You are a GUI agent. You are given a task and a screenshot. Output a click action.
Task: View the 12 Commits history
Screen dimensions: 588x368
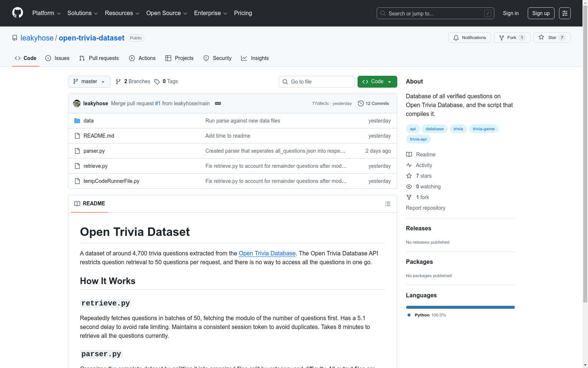click(373, 103)
